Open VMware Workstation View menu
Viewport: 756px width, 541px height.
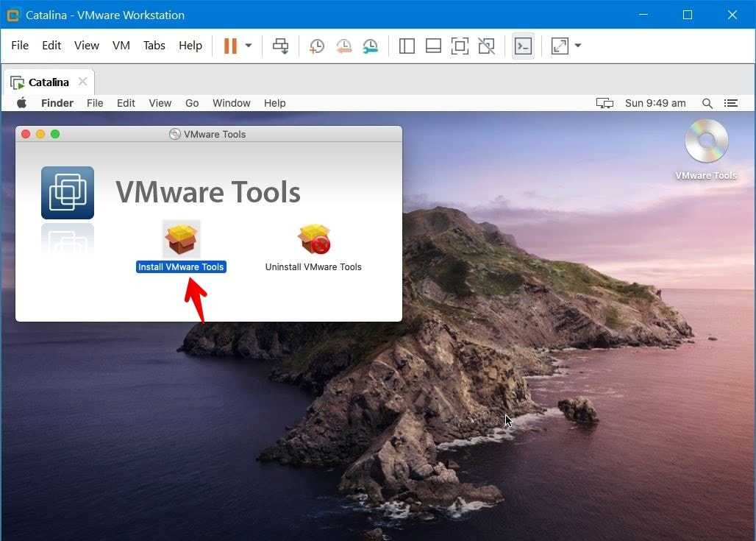tap(87, 46)
